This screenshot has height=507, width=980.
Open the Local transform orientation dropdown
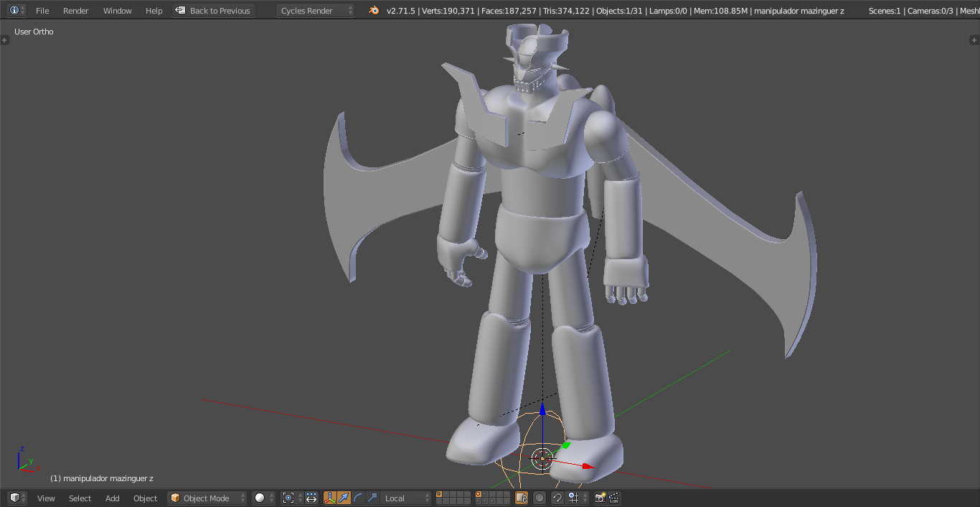point(406,498)
